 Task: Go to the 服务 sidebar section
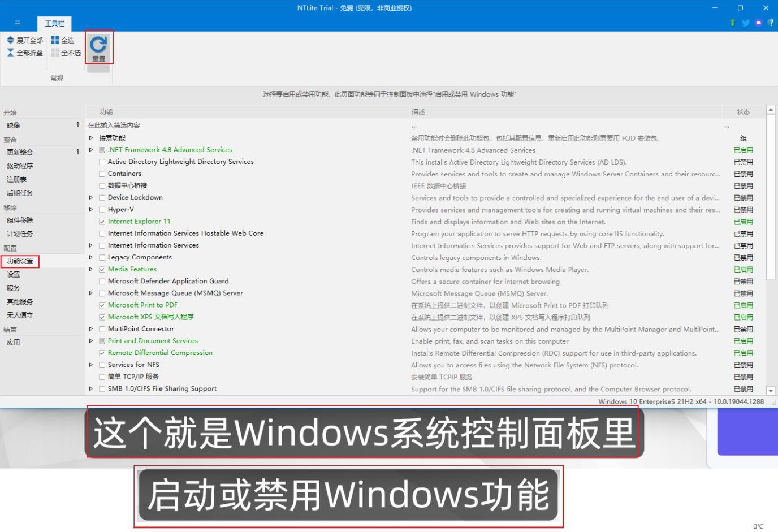point(14,288)
